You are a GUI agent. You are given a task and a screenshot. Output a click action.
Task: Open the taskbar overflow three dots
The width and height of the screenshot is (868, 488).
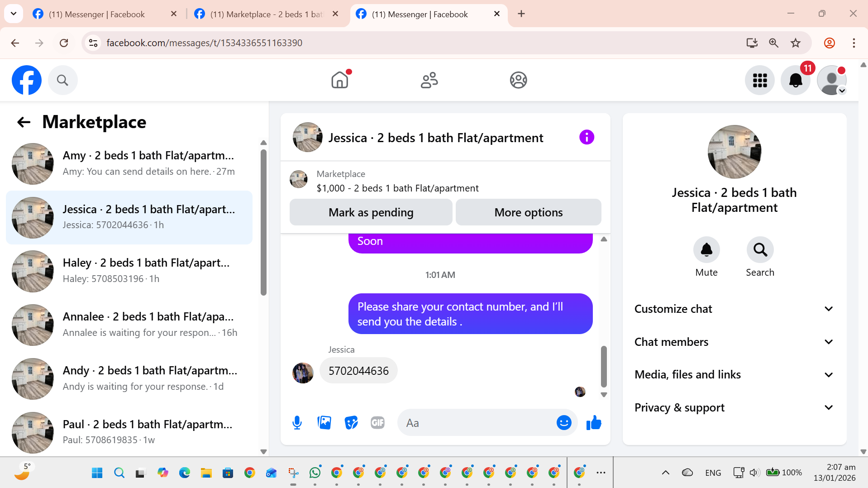601,473
